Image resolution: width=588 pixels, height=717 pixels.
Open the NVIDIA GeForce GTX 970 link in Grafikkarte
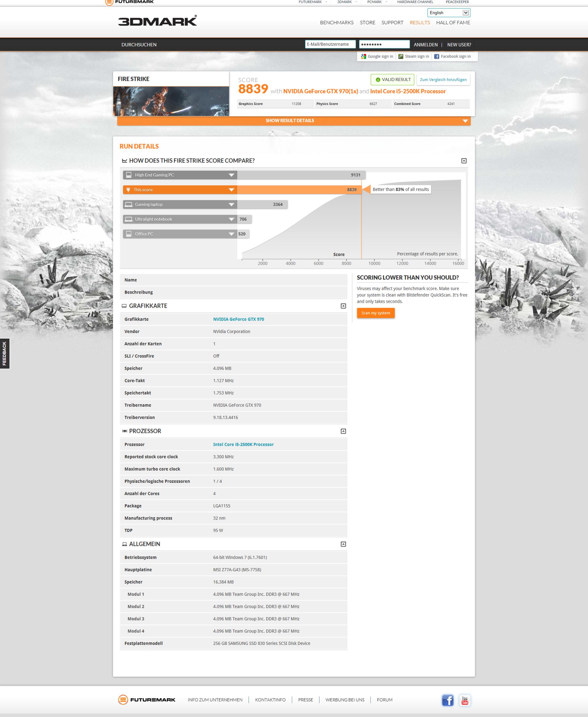pyautogui.click(x=239, y=319)
